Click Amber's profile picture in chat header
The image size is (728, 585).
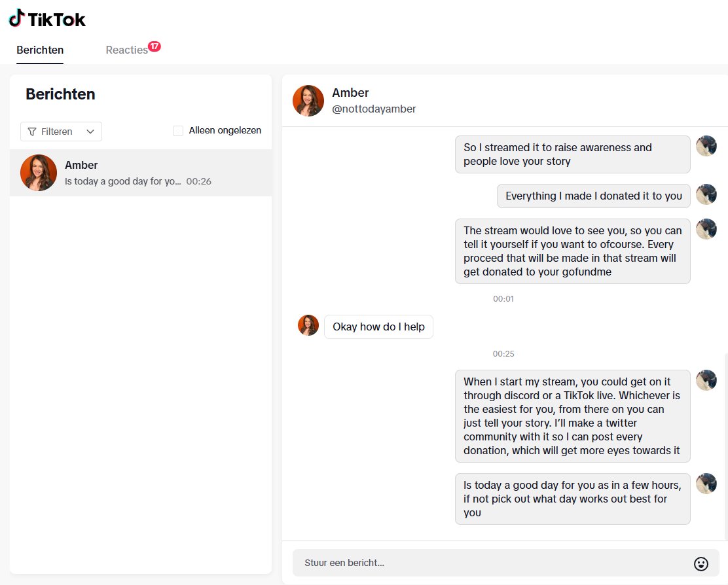[x=308, y=101]
